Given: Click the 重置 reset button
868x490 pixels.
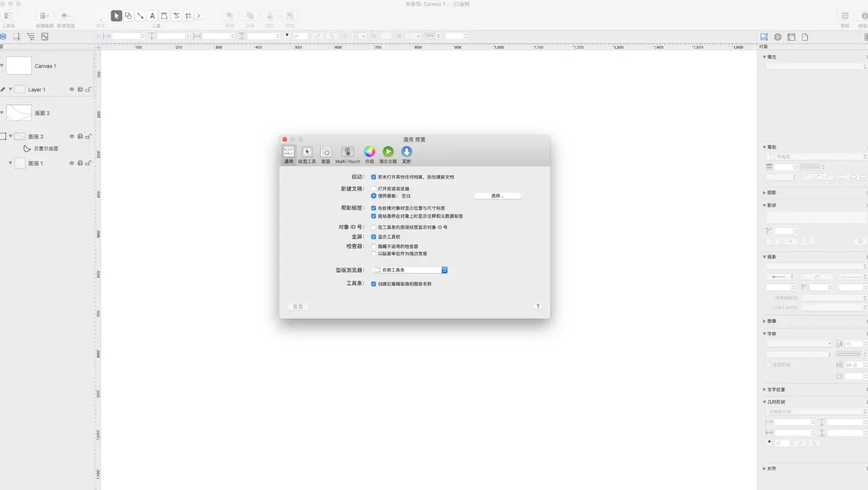Looking at the screenshot, I should pyautogui.click(x=298, y=306).
